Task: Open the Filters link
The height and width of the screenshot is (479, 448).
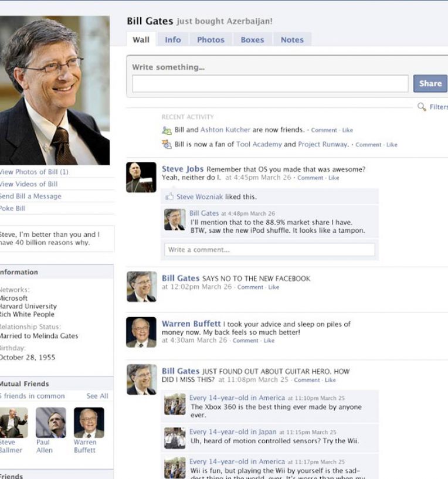Action: (439, 107)
